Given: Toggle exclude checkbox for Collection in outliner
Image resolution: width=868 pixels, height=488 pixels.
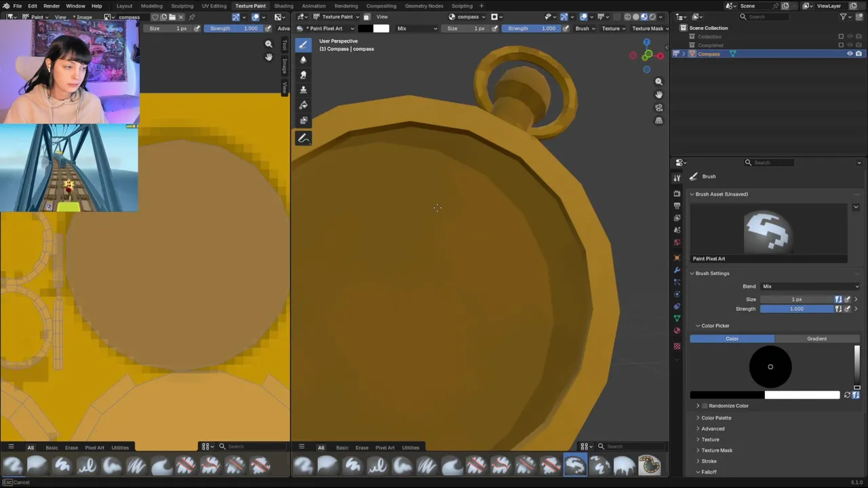Looking at the screenshot, I should pyautogui.click(x=841, y=37).
